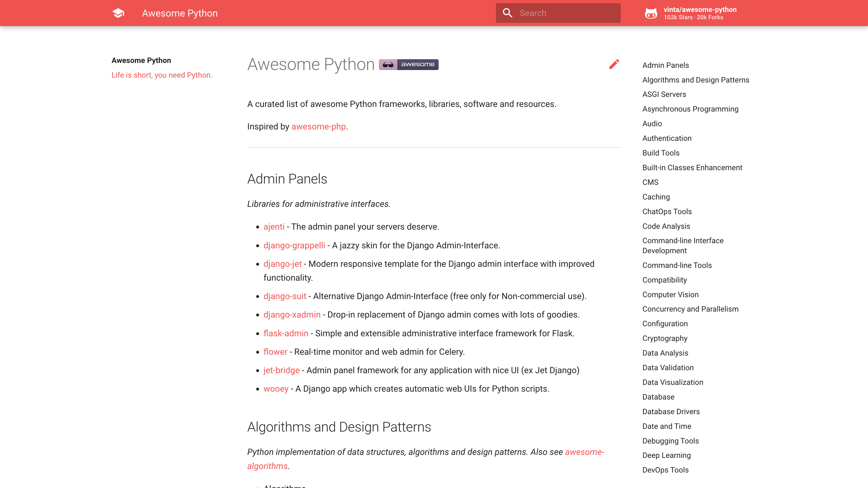Open the flask-admin link
Screen dimensions: 868x488
pyautogui.click(x=286, y=333)
